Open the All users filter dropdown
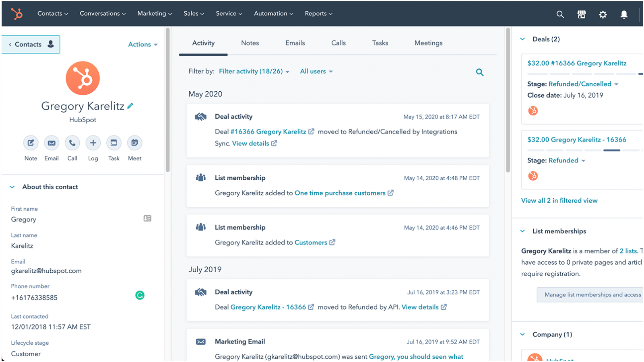Screen dimensions: 644x362 click(x=316, y=71)
